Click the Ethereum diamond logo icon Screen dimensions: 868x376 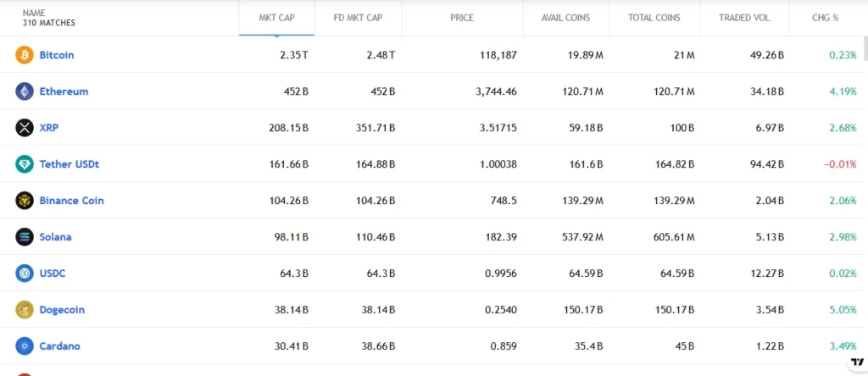[25, 91]
